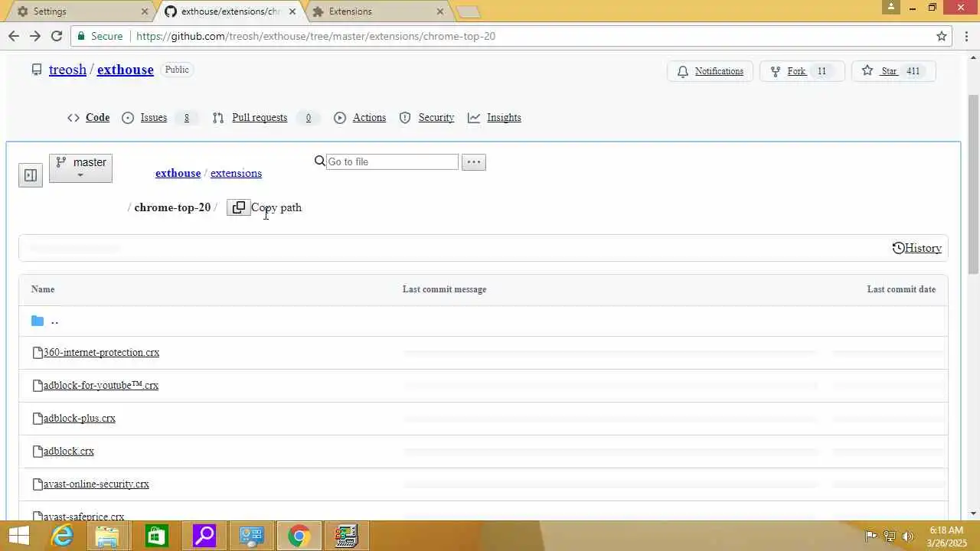Viewport: 980px width, 551px height.
Task: Open the Actions tab
Action: click(369, 118)
